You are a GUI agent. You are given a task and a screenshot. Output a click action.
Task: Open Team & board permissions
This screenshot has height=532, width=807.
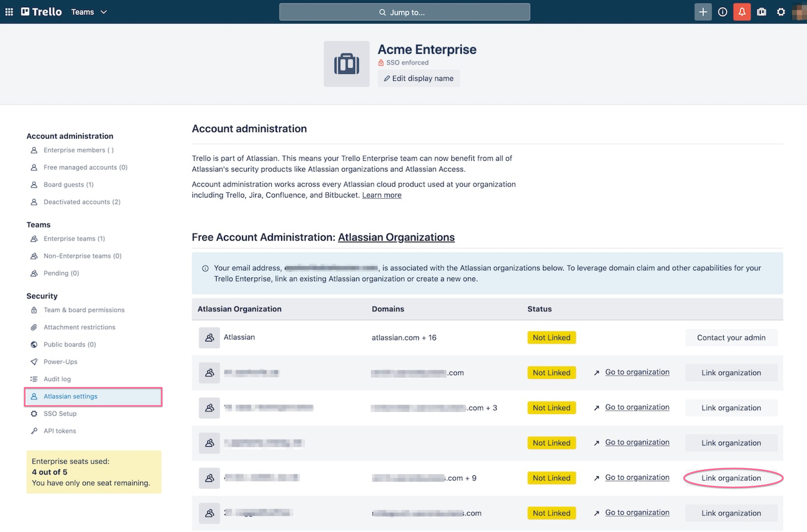pos(84,310)
